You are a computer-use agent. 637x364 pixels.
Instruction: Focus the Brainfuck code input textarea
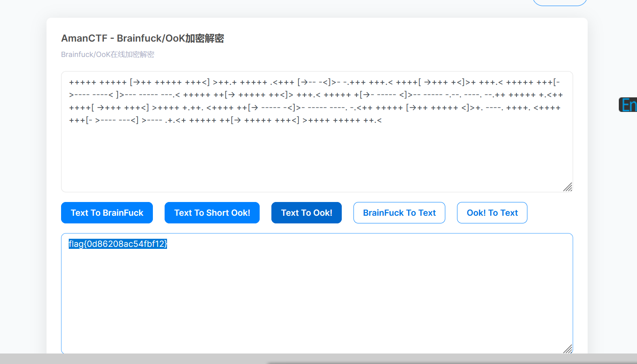coord(317,132)
